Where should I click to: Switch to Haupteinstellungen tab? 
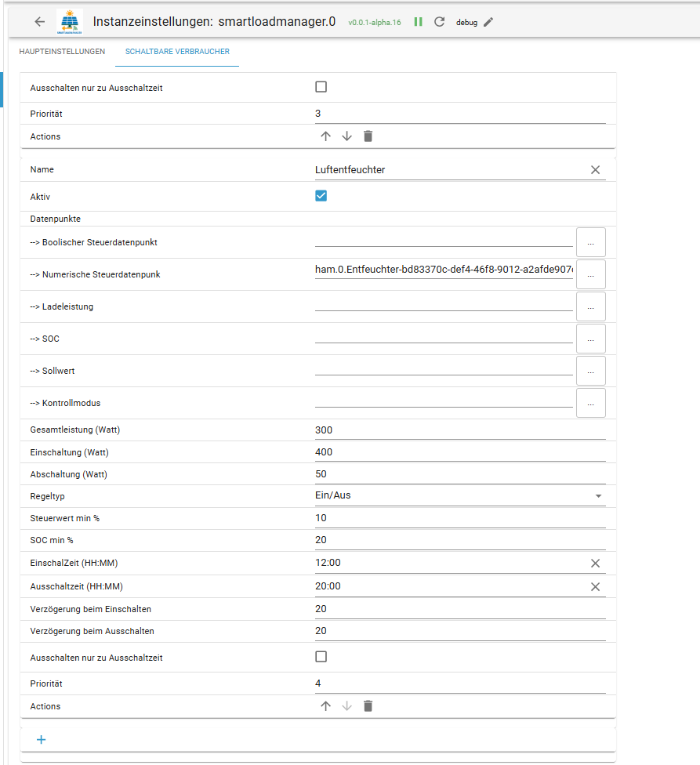click(62, 52)
